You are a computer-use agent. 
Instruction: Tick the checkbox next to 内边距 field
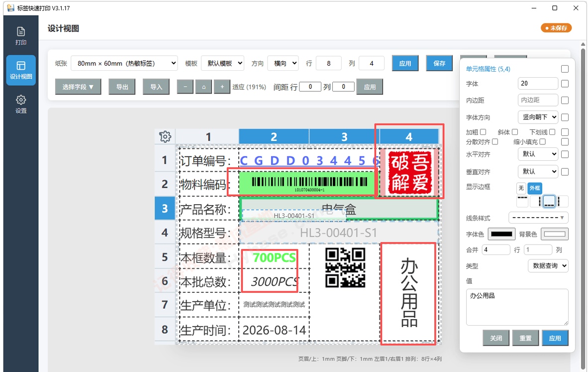pyautogui.click(x=565, y=100)
